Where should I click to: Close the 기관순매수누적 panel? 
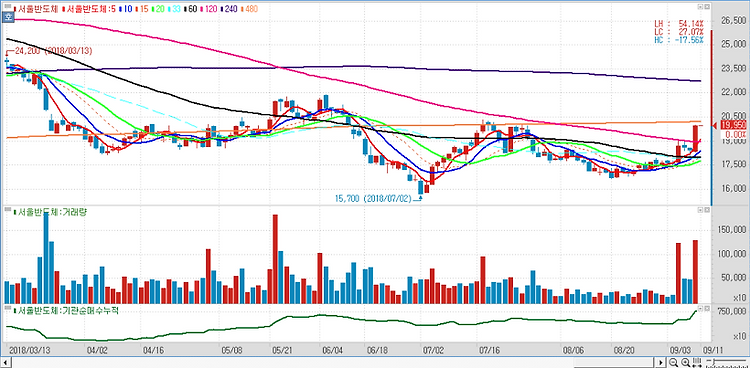[706, 309]
